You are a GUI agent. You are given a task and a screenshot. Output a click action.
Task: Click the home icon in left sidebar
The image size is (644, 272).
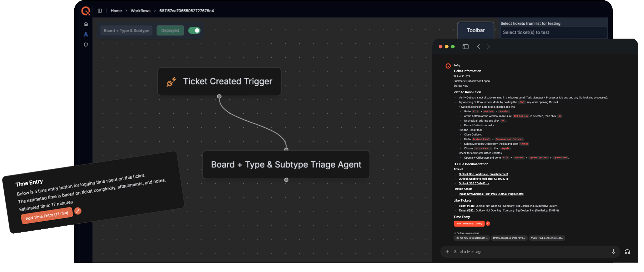[x=86, y=24]
